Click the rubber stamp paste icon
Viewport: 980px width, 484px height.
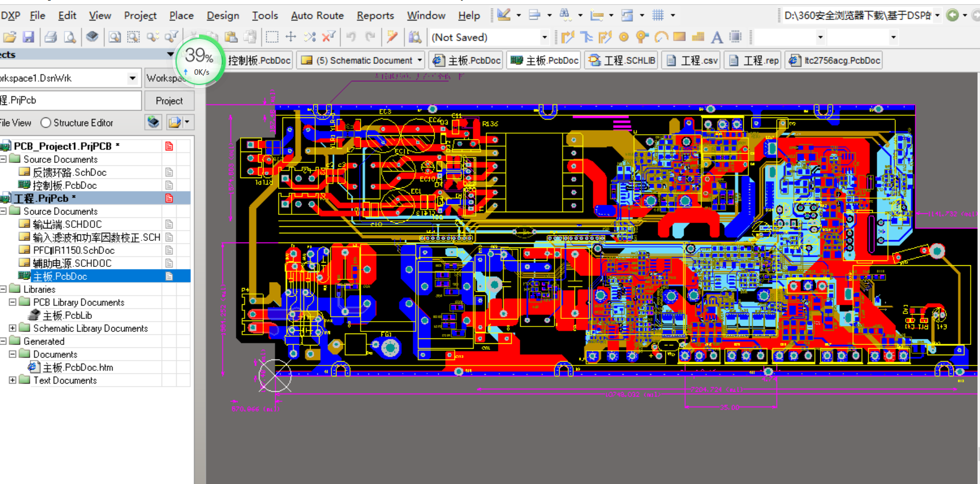click(x=250, y=37)
